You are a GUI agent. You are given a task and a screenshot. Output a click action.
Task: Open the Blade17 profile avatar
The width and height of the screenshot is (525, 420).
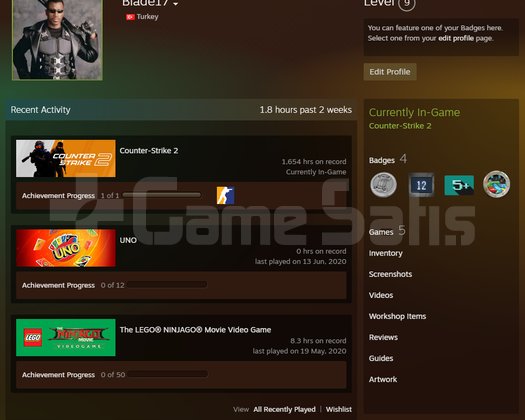tap(57, 40)
